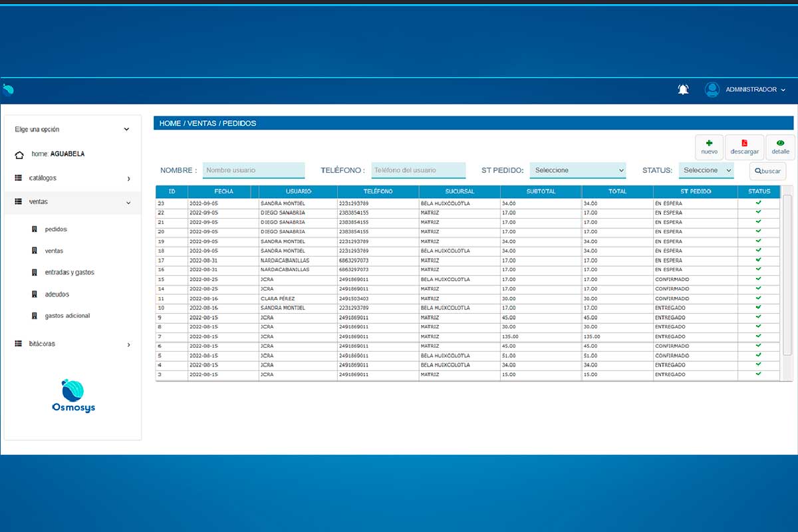Sort by the ID column header
The image size is (798, 532).
172,192
